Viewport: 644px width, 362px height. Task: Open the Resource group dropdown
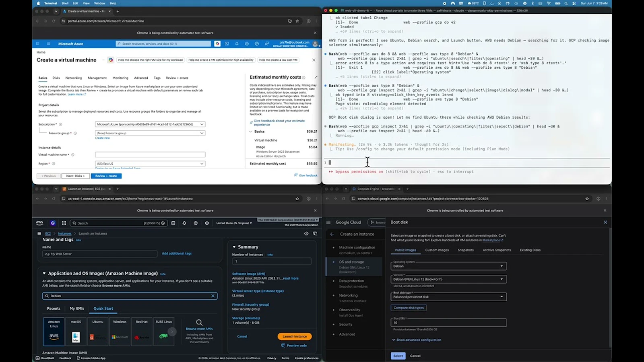click(x=150, y=133)
